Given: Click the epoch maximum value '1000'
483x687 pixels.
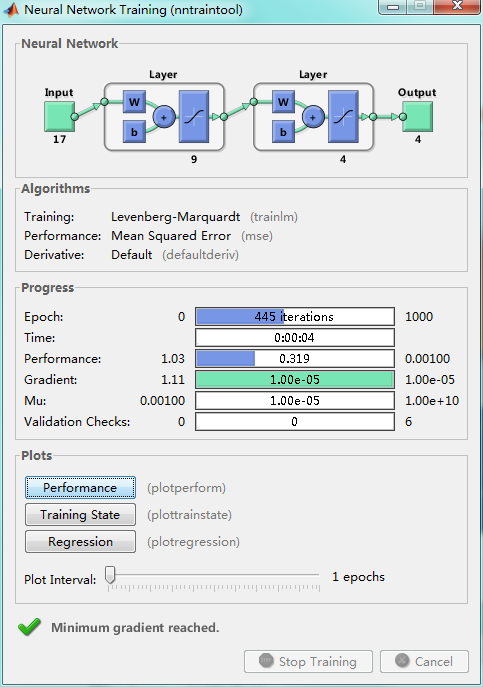Looking at the screenshot, I should click(x=419, y=316).
